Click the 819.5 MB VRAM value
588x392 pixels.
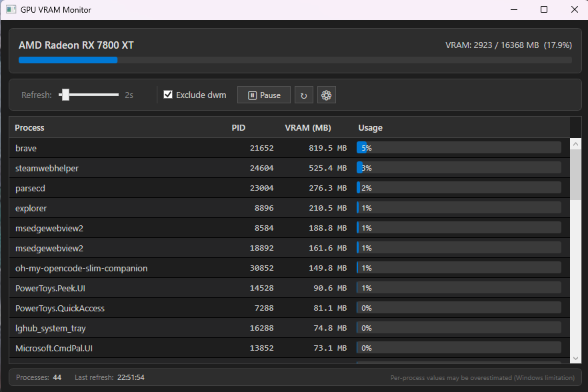[x=328, y=148]
